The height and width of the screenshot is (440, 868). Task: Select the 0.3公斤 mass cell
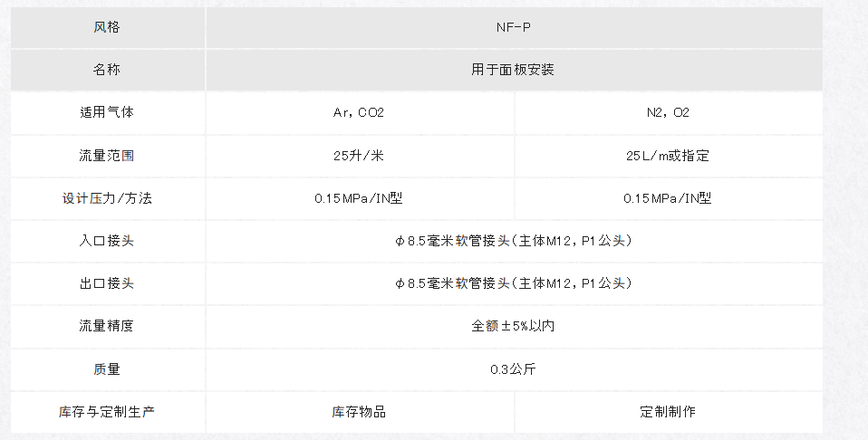(x=514, y=369)
